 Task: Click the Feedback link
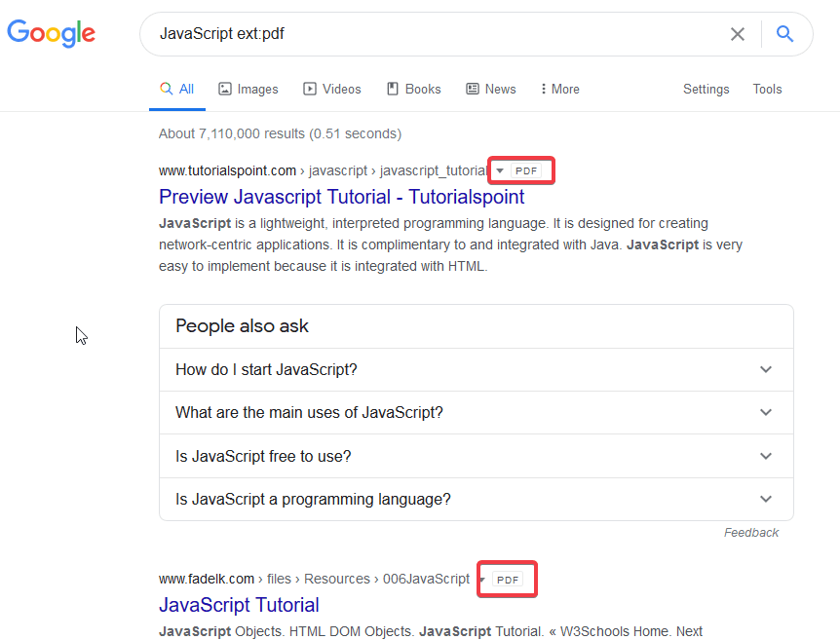pos(751,532)
